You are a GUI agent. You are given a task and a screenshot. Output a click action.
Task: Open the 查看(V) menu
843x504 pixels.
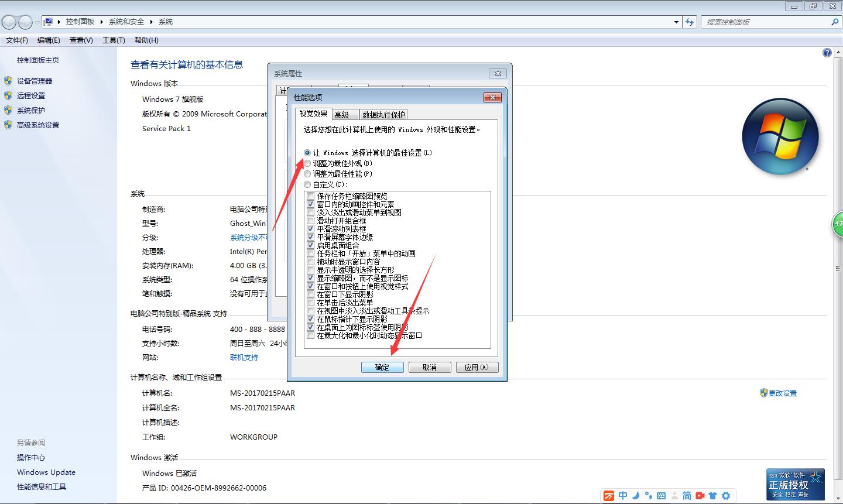[81, 40]
